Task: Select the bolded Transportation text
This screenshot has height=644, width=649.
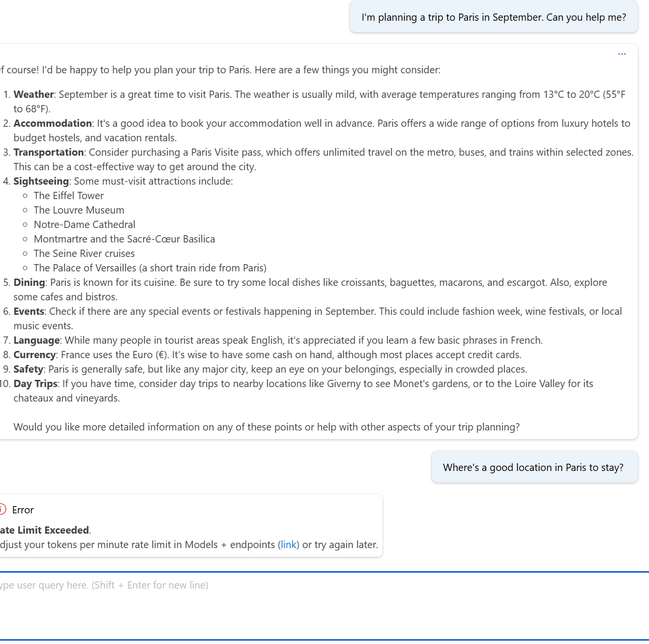Action: pyautogui.click(x=48, y=152)
